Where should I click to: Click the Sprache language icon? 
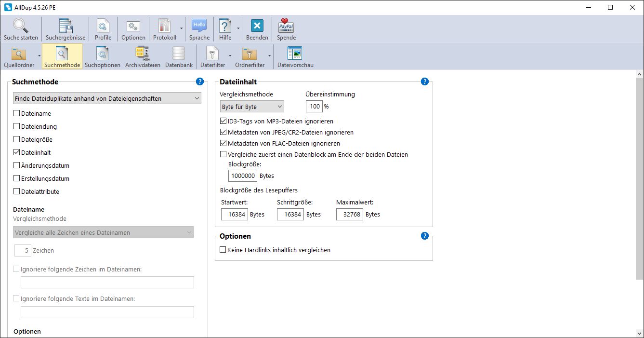click(x=199, y=26)
